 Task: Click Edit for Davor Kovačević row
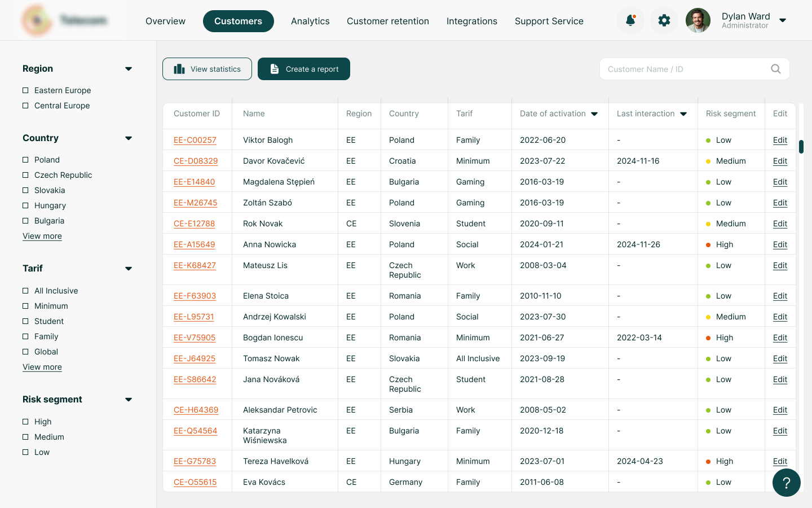[780, 161]
